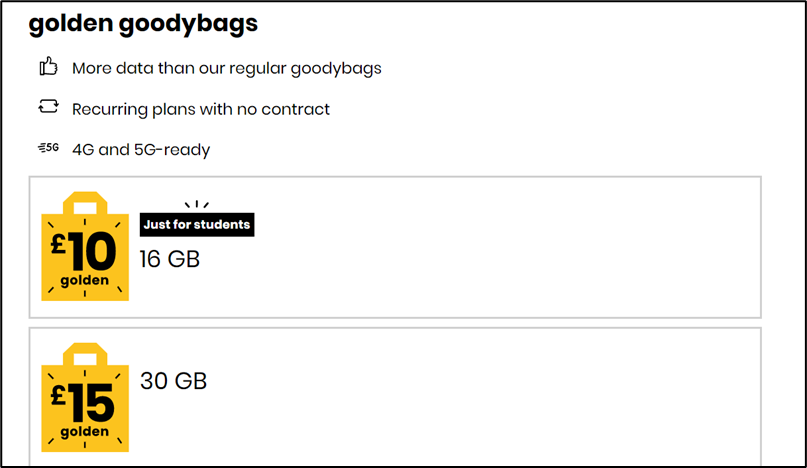Click 'More data than our regular goodybags'
This screenshot has height=468, width=807.
point(226,68)
